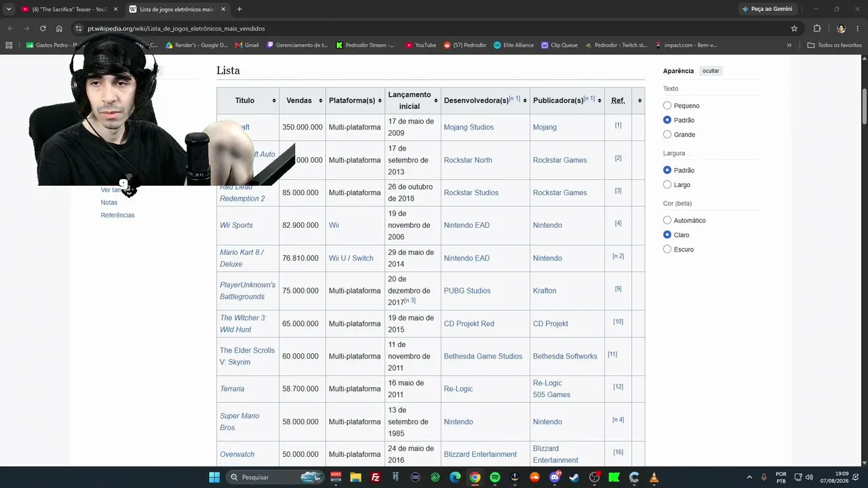Screen dimensions: 868x488
Task: Sort table by Desenvolvedora(s) column
Action: tap(525, 101)
